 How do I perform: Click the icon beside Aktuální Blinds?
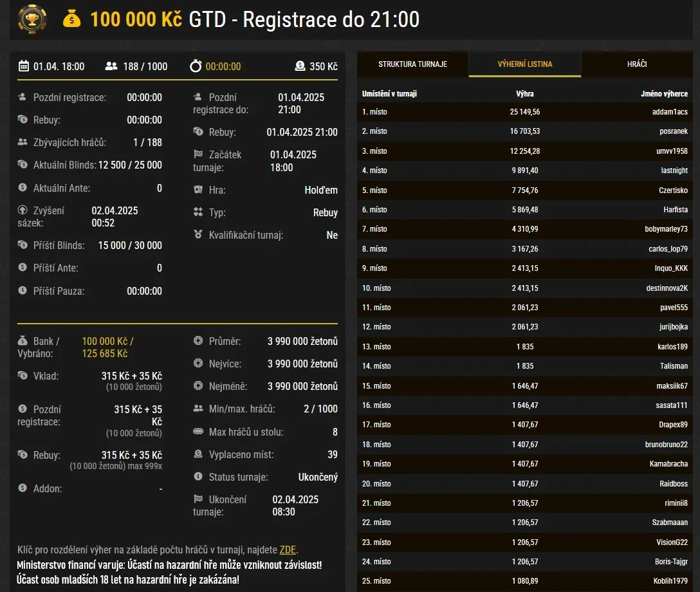22,165
